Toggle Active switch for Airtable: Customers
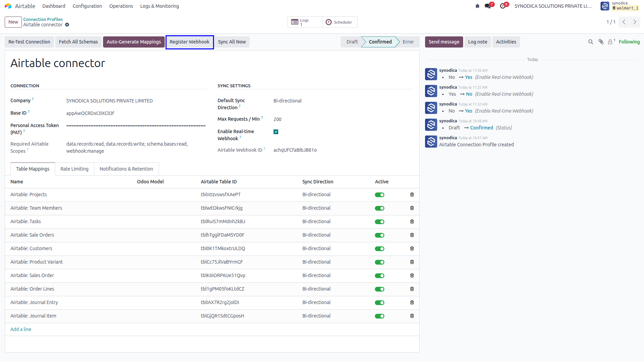The width and height of the screenshot is (644, 362). point(380,249)
